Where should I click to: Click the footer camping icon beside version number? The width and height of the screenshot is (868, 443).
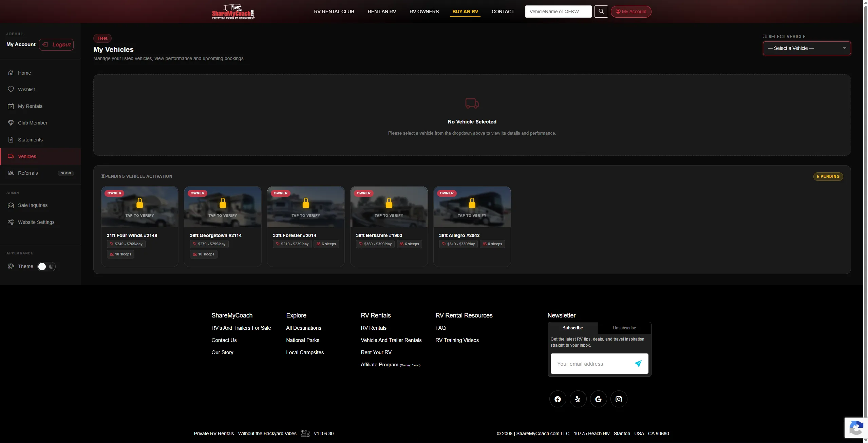[x=305, y=434]
